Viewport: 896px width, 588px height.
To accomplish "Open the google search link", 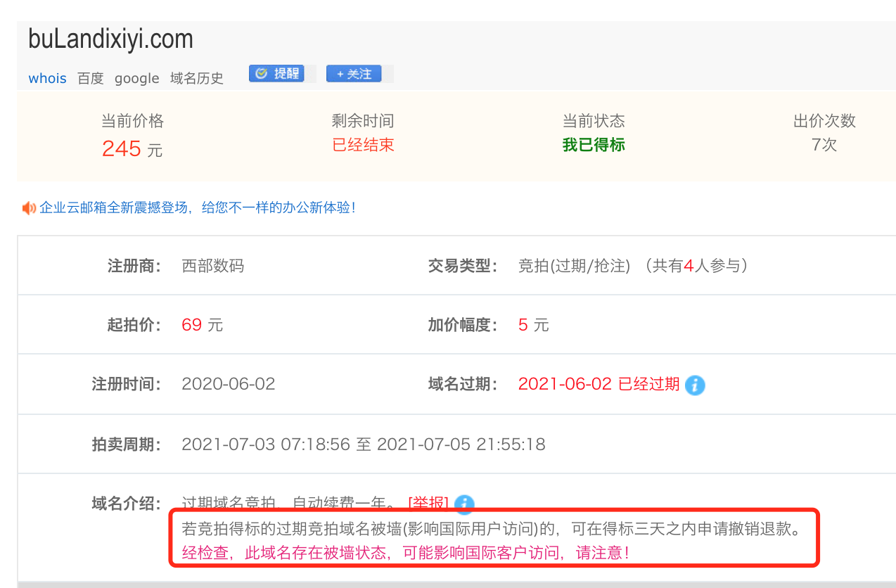I will point(136,78).
